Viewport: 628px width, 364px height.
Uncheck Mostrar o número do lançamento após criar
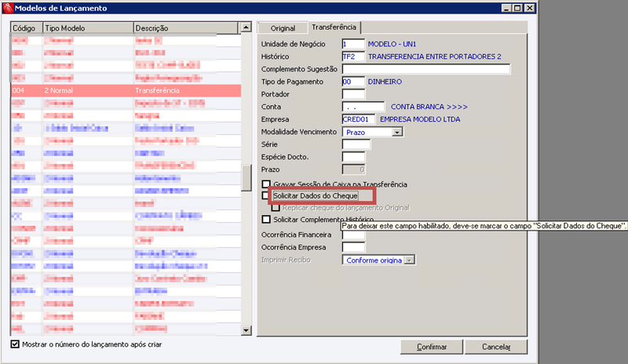coord(15,344)
